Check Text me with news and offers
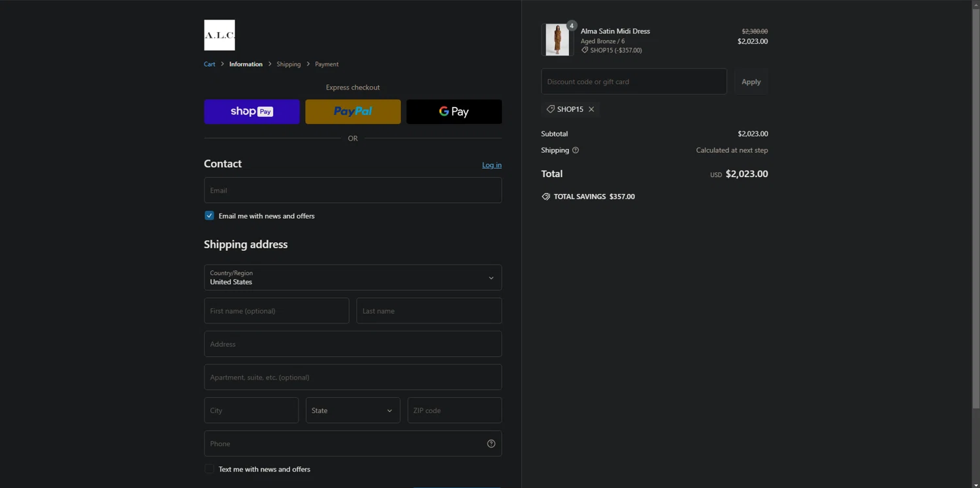The image size is (980, 488). pos(209,469)
